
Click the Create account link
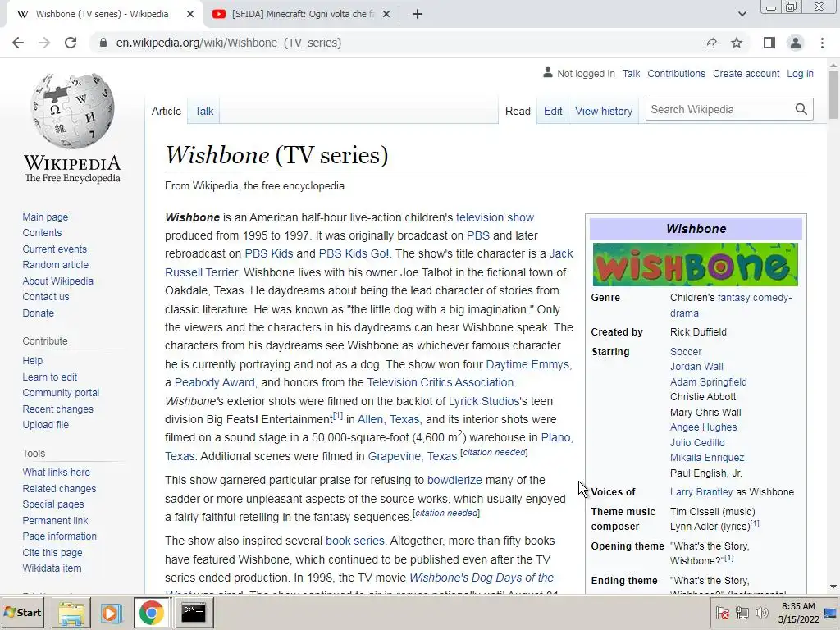coord(746,73)
